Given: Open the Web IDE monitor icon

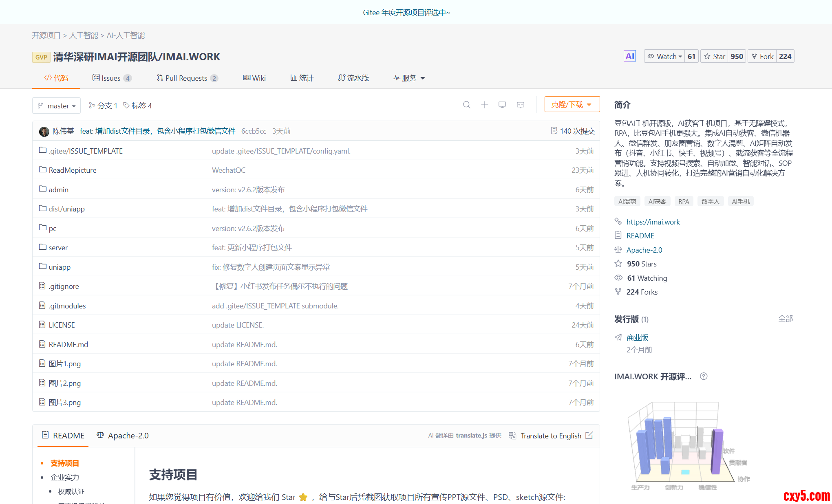Looking at the screenshot, I should click(x=502, y=105).
